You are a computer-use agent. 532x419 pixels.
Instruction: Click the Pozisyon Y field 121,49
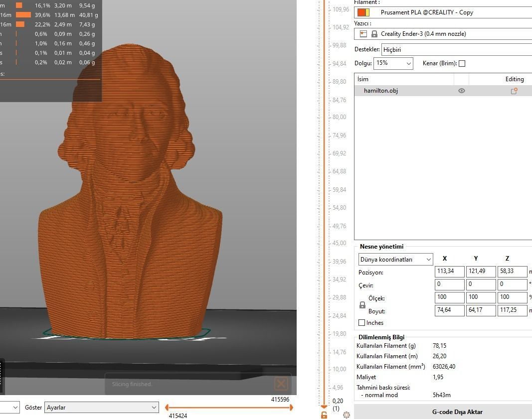pos(481,272)
